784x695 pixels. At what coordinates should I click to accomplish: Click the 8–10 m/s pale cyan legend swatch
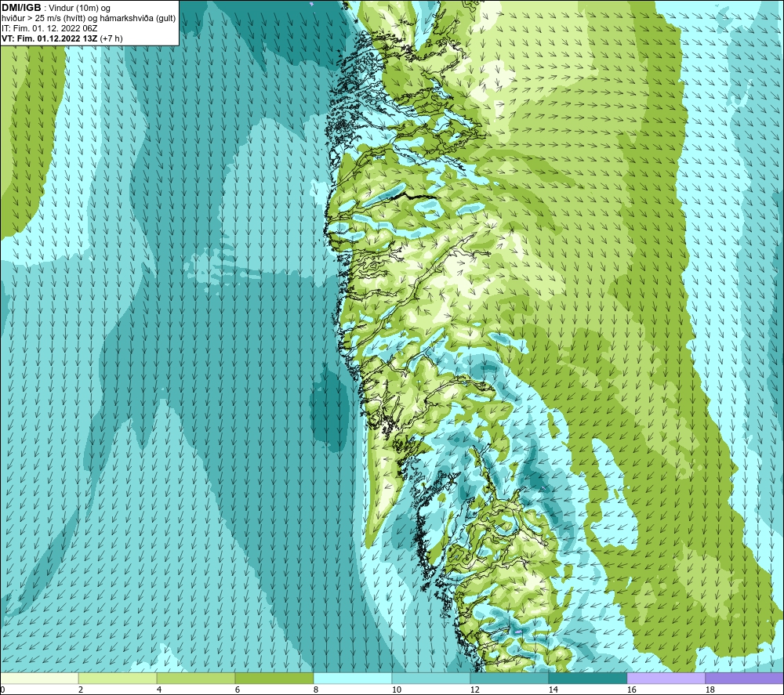click(353, 678)
